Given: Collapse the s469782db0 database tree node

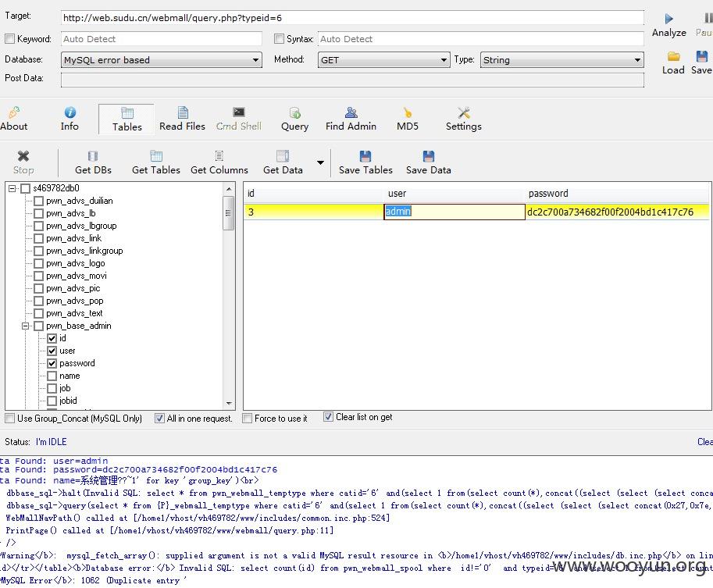Looking at the screenshot, I should click(12, 188).
